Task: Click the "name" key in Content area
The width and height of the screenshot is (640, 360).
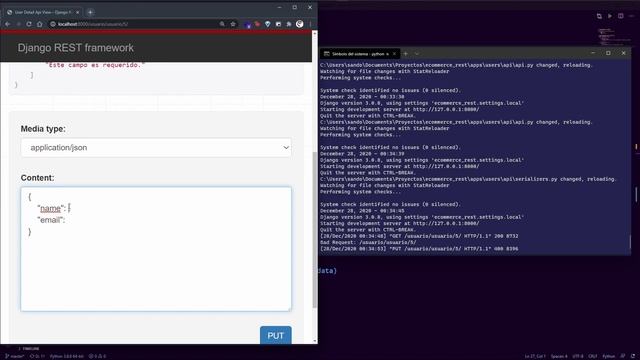Action: coord(51,208)
